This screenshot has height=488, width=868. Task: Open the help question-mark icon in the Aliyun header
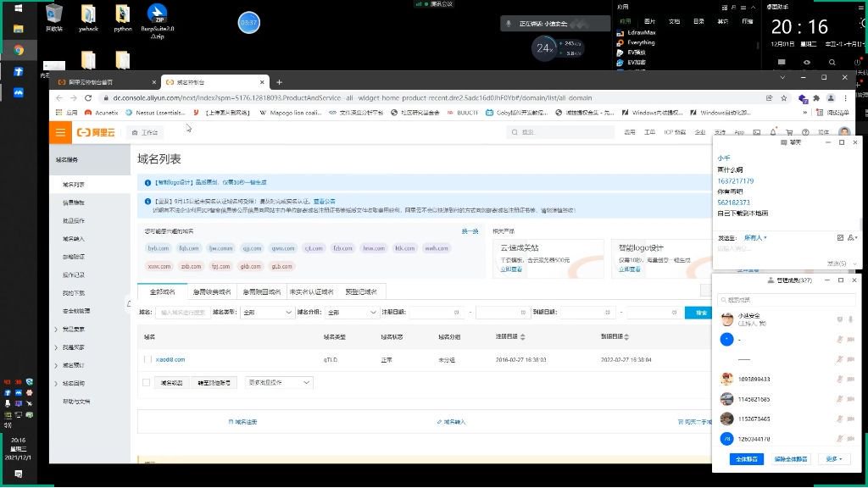[x=805, y=132]
